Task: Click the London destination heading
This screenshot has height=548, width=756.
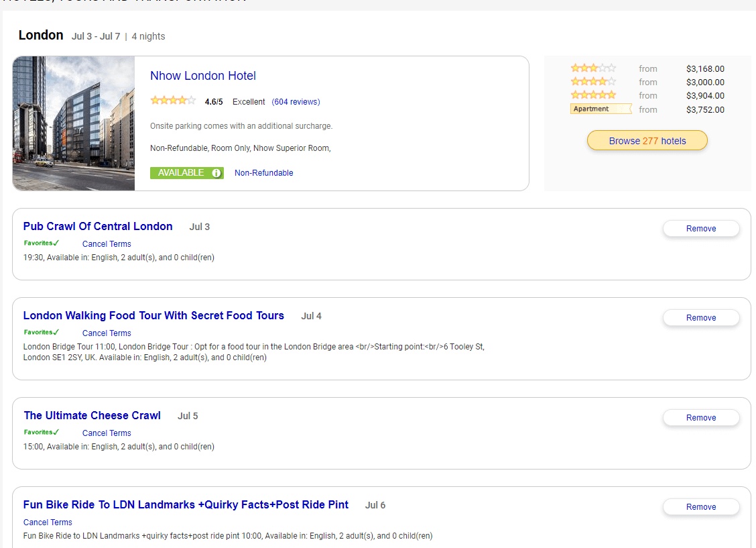Action: [41, 36]
